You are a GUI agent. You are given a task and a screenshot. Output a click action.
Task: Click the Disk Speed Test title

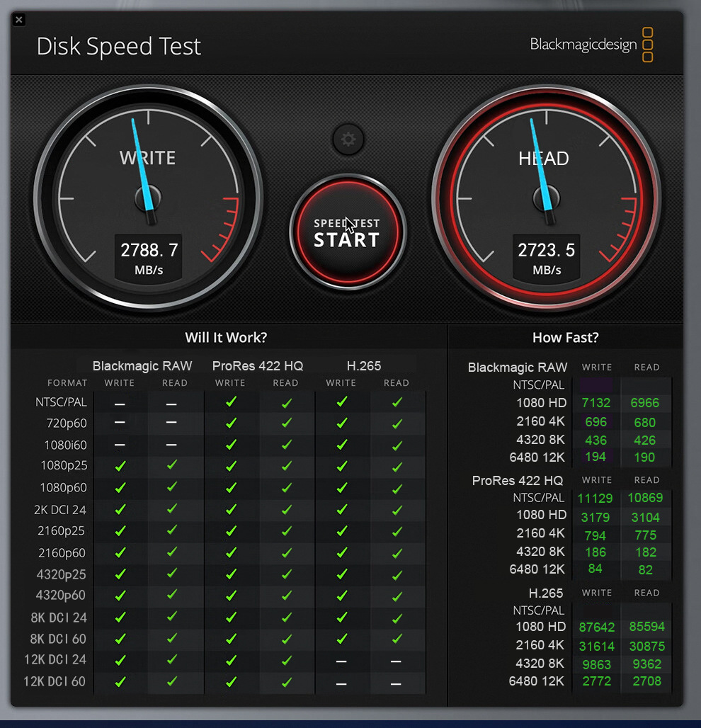coord(119,47)
